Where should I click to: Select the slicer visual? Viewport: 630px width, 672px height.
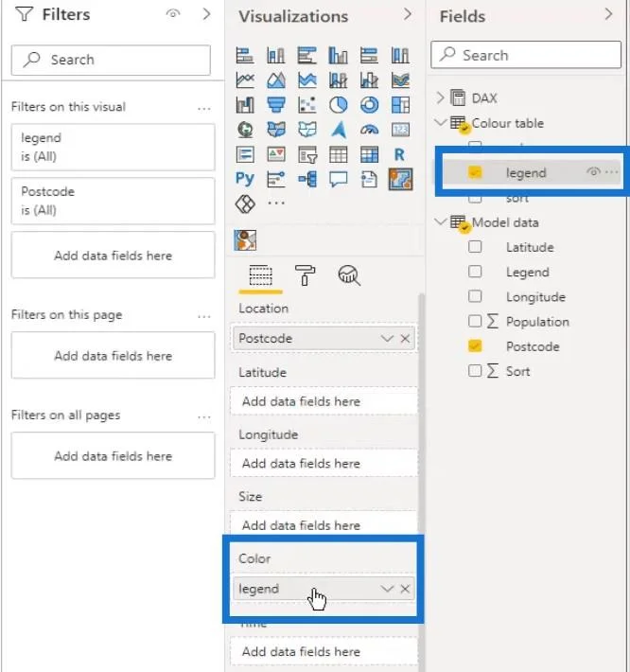tap(307, 154)
